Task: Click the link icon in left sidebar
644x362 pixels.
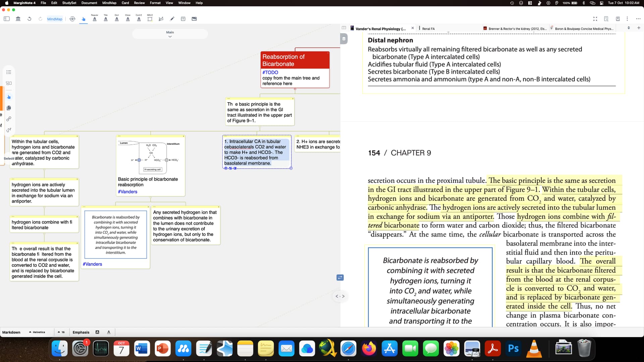Action: pos(9,119)
